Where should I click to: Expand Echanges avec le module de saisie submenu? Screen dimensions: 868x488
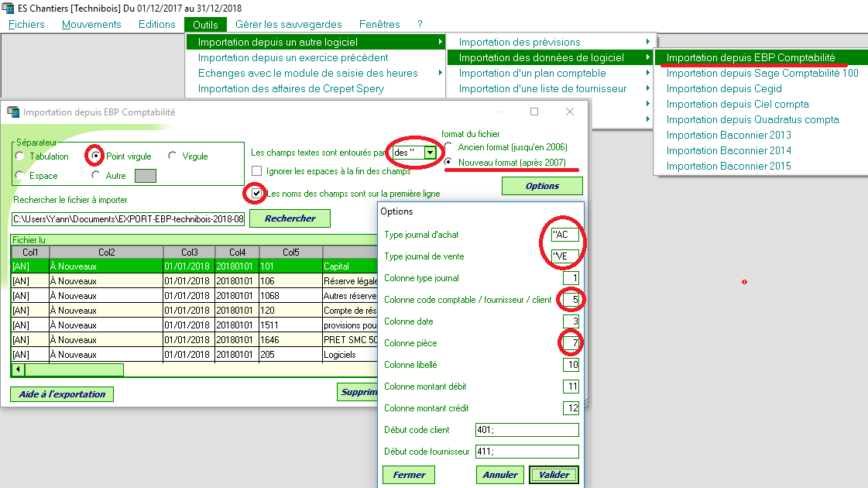tap(440, 73)
